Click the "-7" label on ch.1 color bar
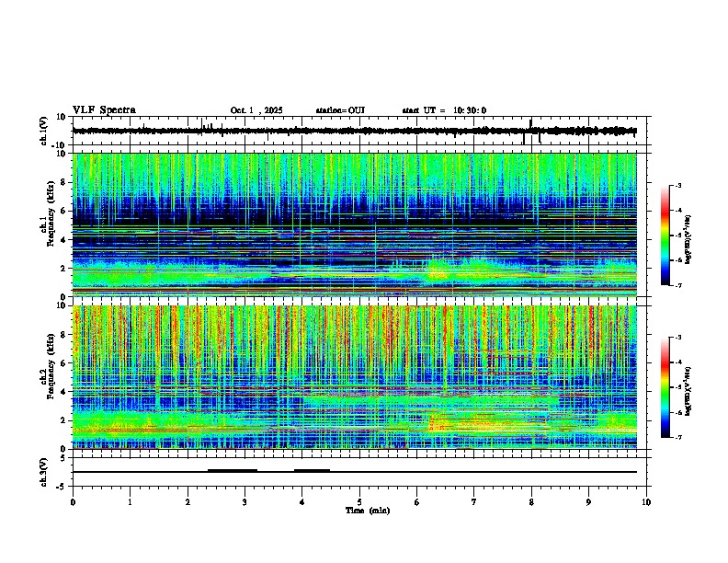Image resolution: width=728 pixels, height=563 pixels. pyautogui.click(x=678, y=285)
